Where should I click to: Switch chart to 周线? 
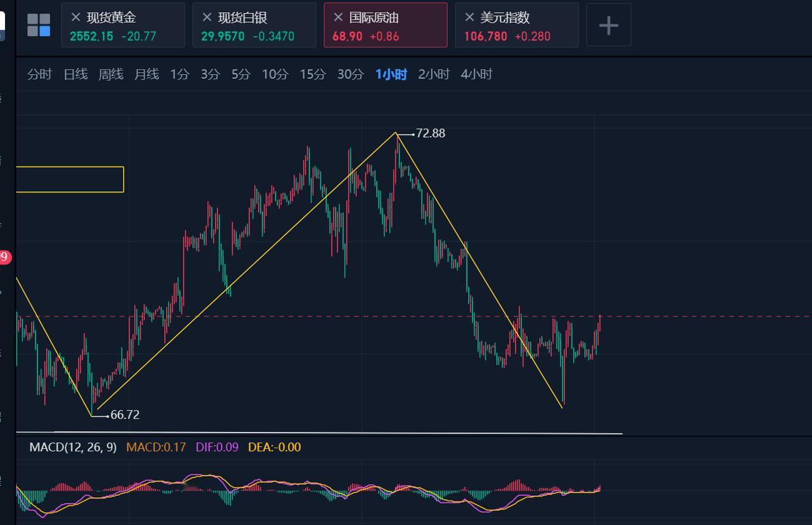click(x=111, y=74)
